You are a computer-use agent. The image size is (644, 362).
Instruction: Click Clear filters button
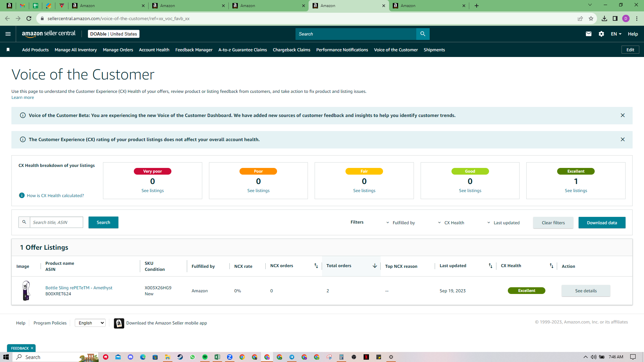click(x=553, y=223)
